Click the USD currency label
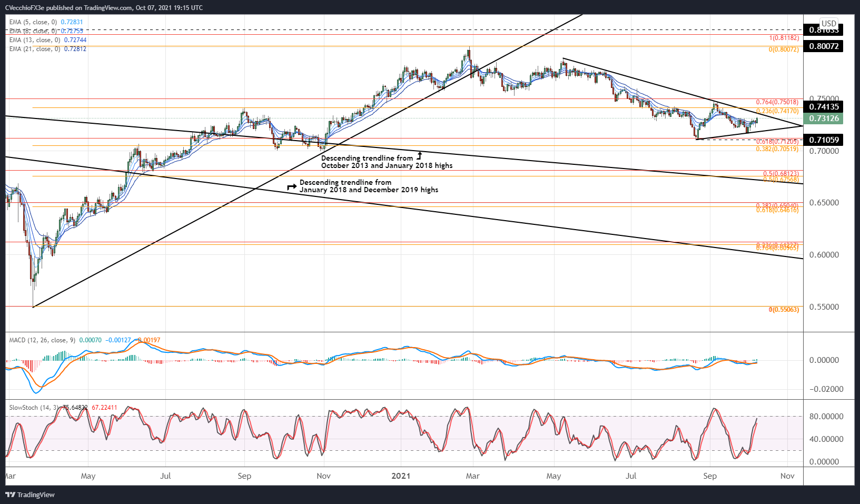The width and height of the screenshot is (860, 504). click(829, 23)
